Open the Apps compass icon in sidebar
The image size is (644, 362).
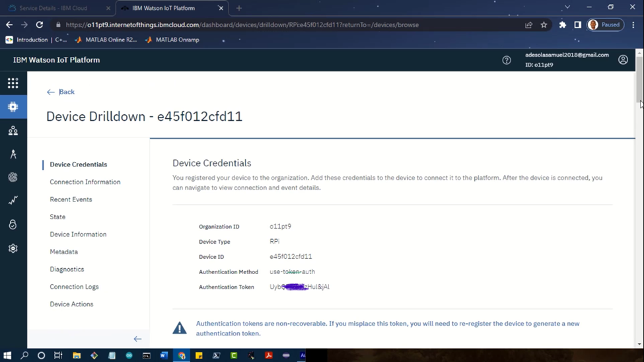pyautogui.click(x=13, y=154)
